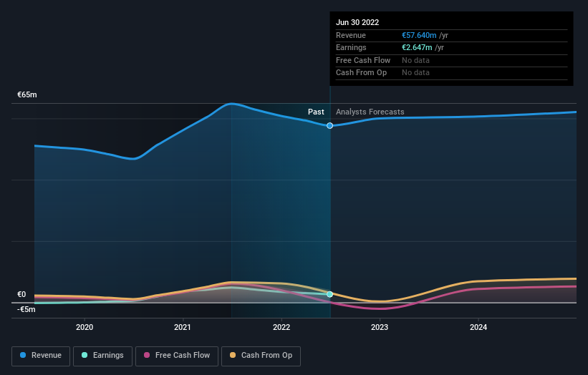Viewport: 588px width, 375px height.
Task: Click the €2.647m earnings value
Action: (x=417, y=47)
